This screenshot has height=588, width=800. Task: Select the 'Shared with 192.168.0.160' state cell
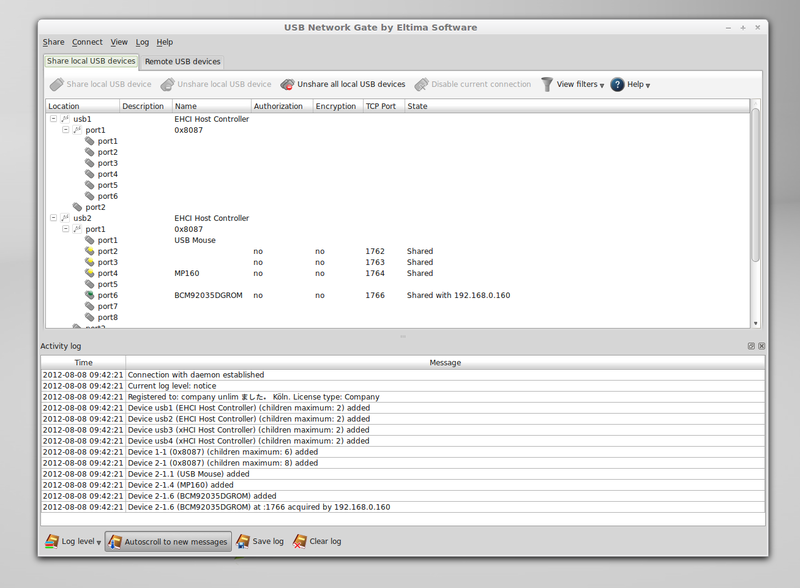tap(458, 295)
